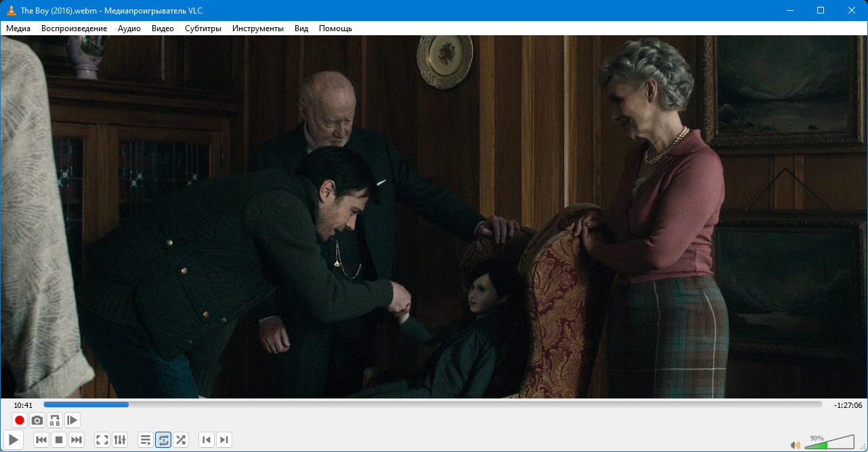Toggle shuffle random playback

click(181, 440)
